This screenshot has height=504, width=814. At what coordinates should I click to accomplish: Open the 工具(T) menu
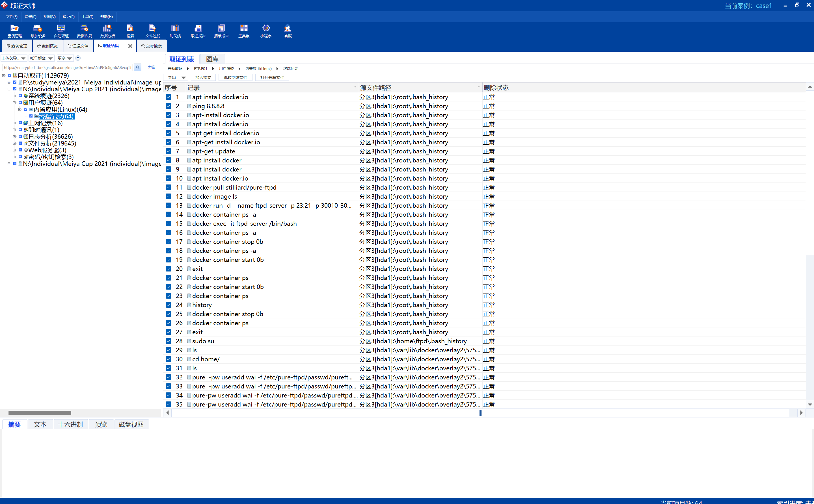pos(87,17)
